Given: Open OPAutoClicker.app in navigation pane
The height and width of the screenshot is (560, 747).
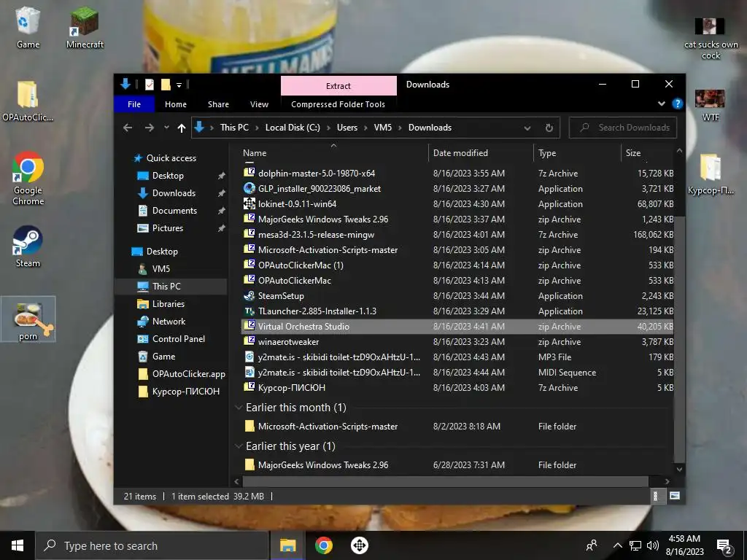Looking at the screenshot, I should point(189,374).
